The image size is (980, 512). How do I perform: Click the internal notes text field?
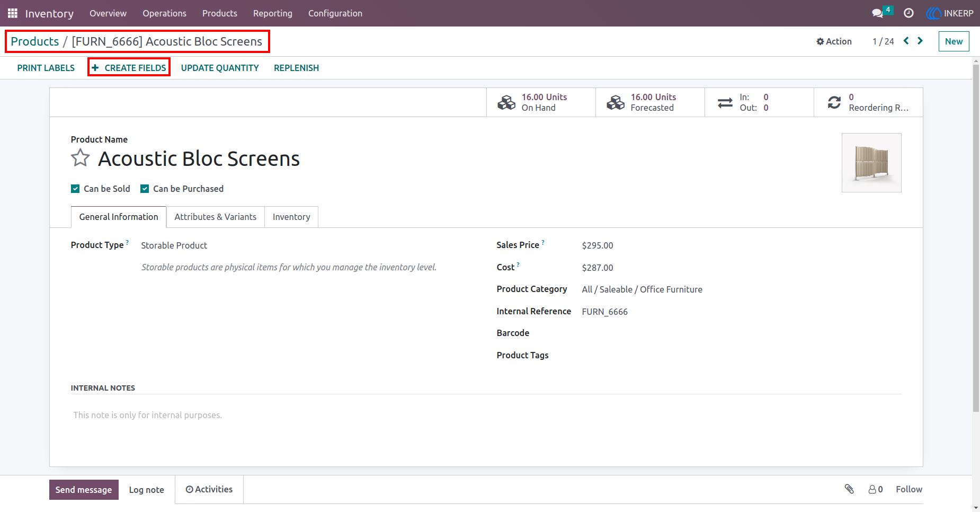(x=486, y=415)
